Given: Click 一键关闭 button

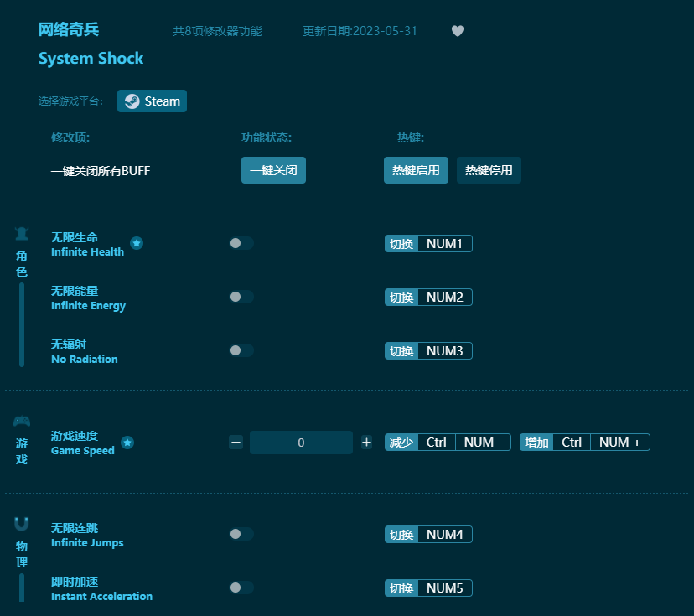Looking at the screenshot, I should point(273,170).
